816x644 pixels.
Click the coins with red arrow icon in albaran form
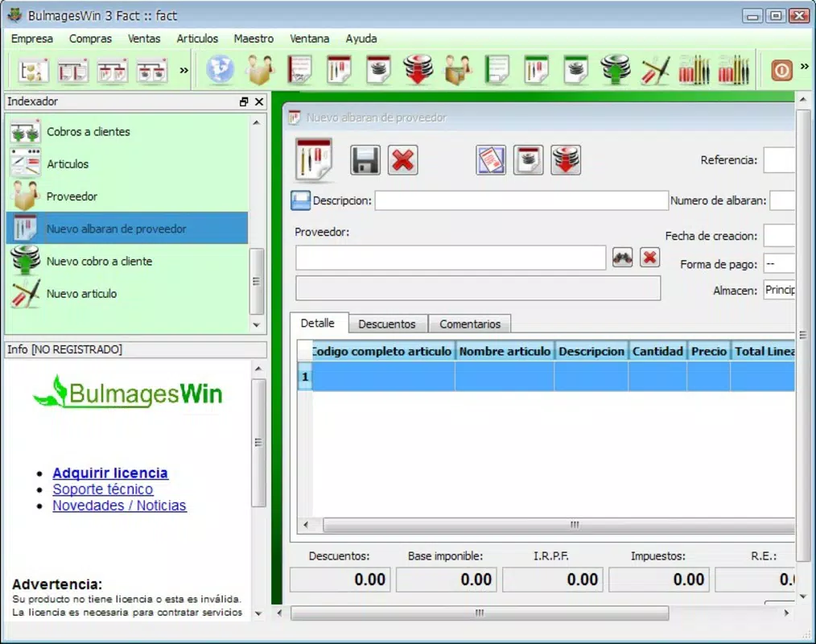[x=566, y=160]
